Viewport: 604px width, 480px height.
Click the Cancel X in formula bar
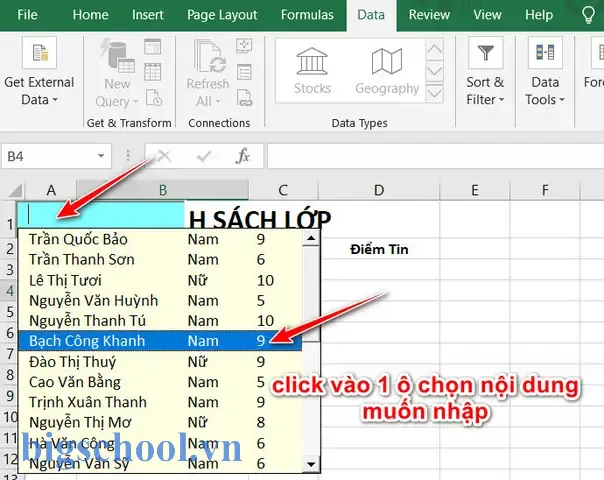(x=164, y=156)
